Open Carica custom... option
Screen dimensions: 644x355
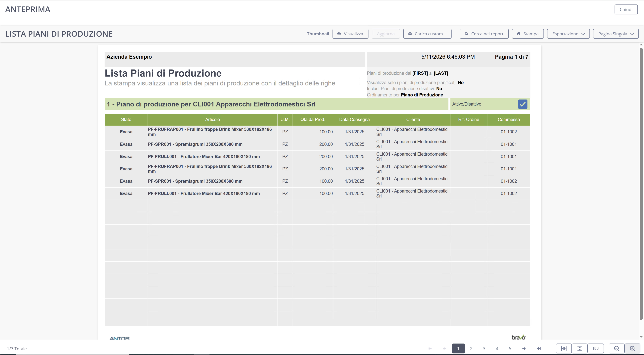pyautogui.click(x=427, y=34)
